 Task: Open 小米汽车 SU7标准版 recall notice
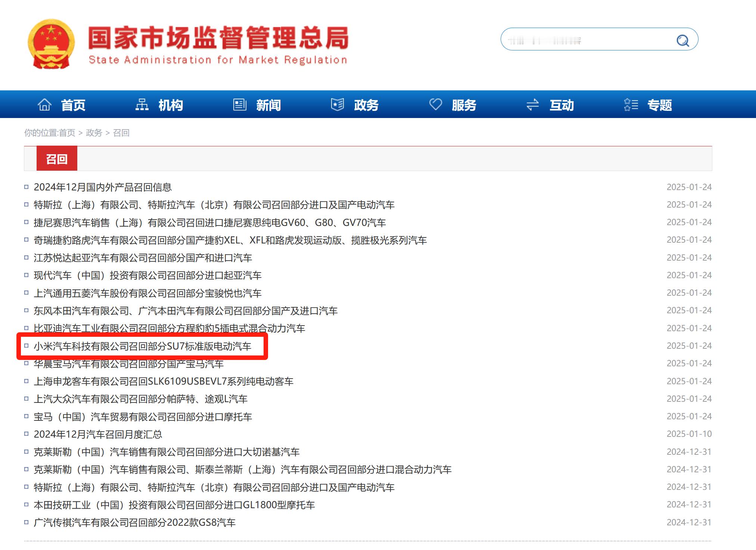click(x=143, y=346)
